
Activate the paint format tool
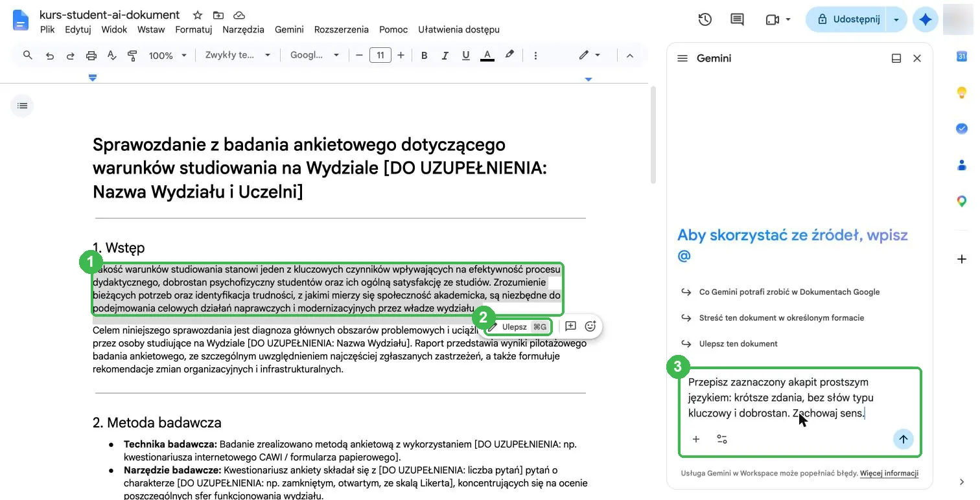click(x=133, y=56)
